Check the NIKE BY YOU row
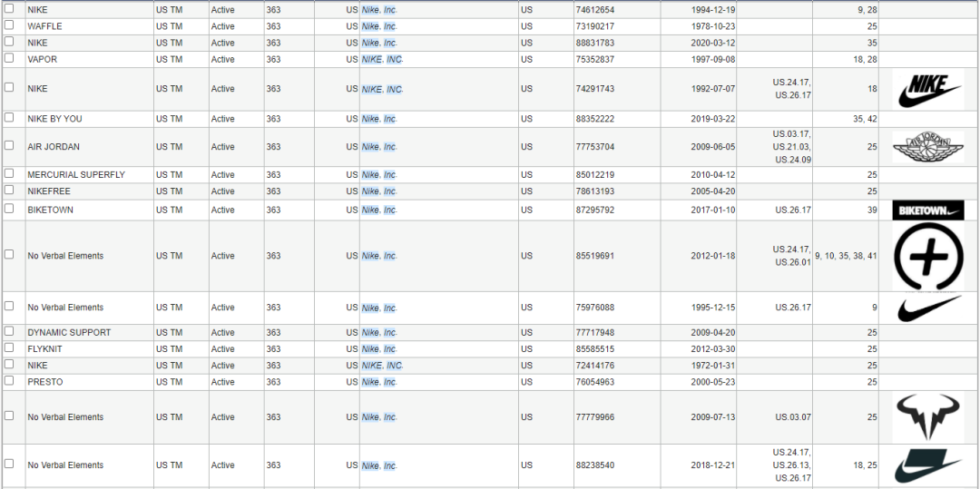 9,117
